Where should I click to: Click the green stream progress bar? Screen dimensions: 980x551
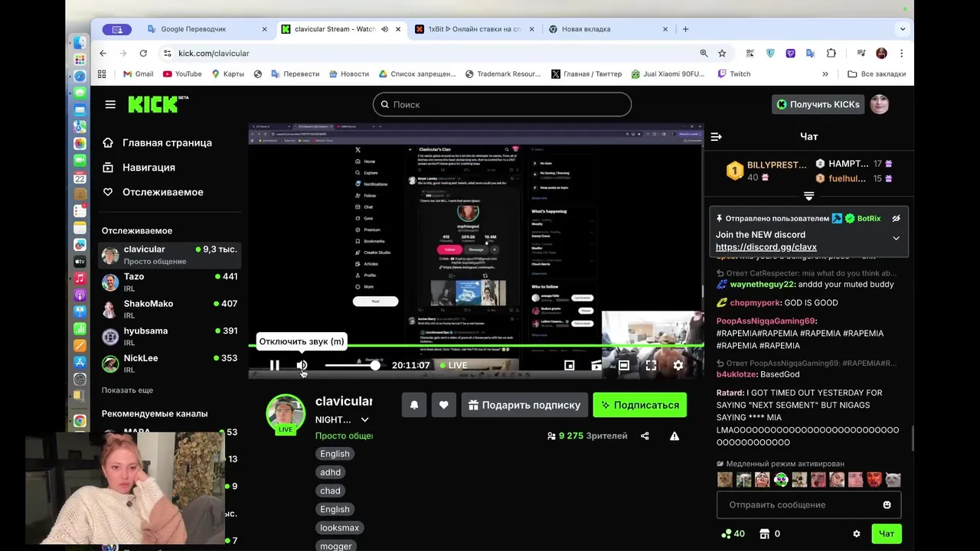tap(475, 346)
